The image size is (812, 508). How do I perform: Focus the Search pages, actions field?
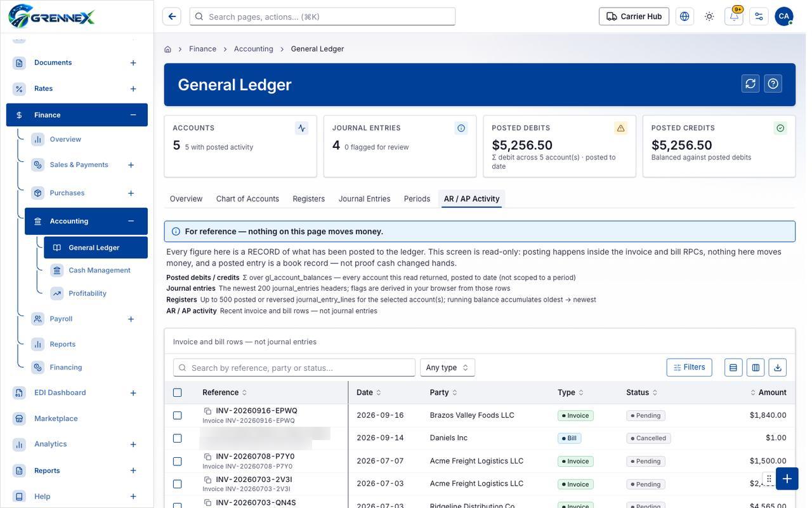[322, 17]
